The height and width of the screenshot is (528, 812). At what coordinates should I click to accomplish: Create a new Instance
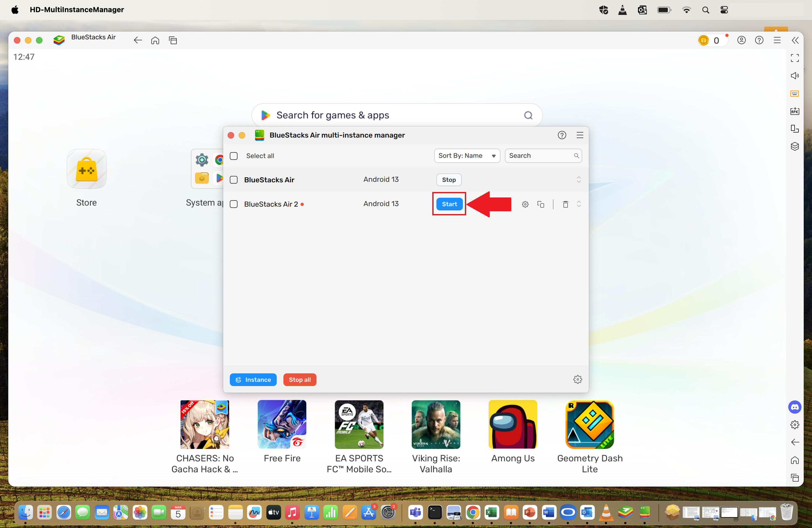click(253, 380)
